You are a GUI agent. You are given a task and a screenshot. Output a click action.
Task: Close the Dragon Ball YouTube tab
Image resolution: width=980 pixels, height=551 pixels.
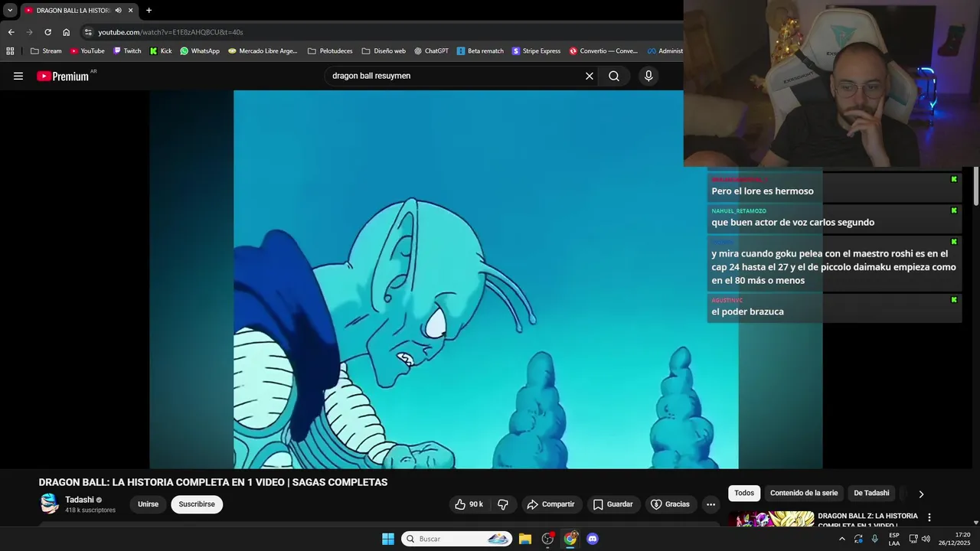pyautogui.click(x=130, y=11)
